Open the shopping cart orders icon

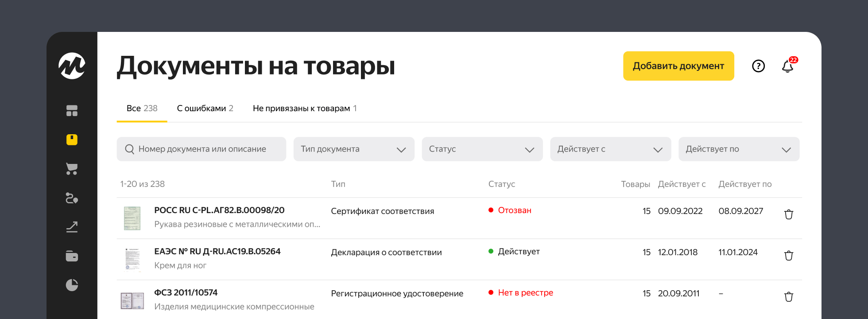72,169
